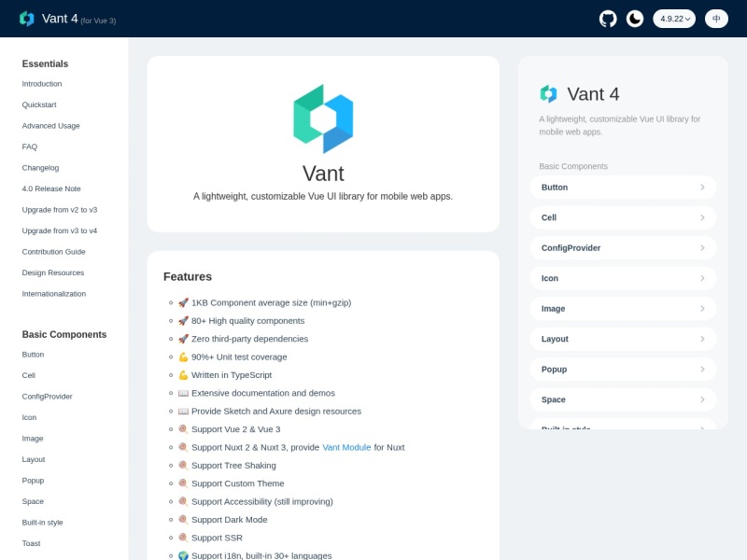The width and height of the screenshot is (747, 560).
Task: Open Button row in mobile preview
Action: point(623,188)
